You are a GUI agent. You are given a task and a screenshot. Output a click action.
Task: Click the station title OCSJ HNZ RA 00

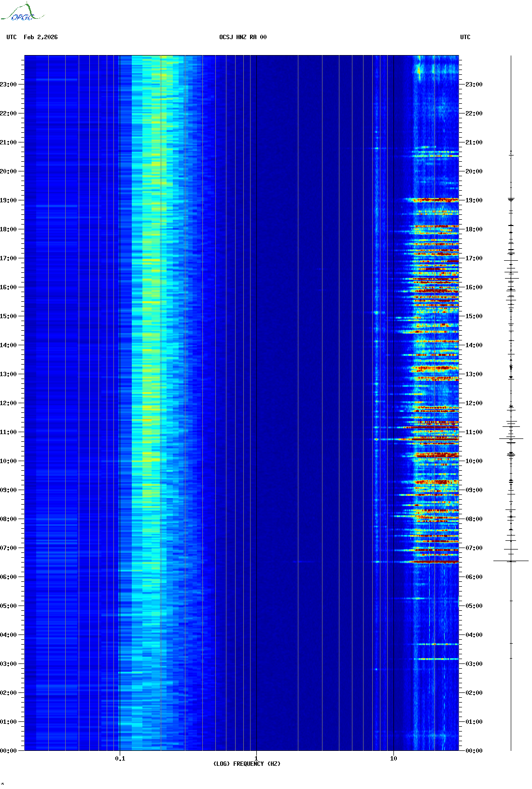[x=243, y=37]
